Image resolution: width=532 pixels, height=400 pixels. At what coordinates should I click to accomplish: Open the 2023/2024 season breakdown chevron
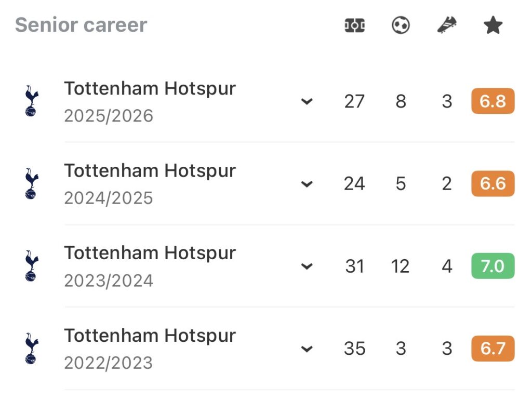[x=307, y=266]
